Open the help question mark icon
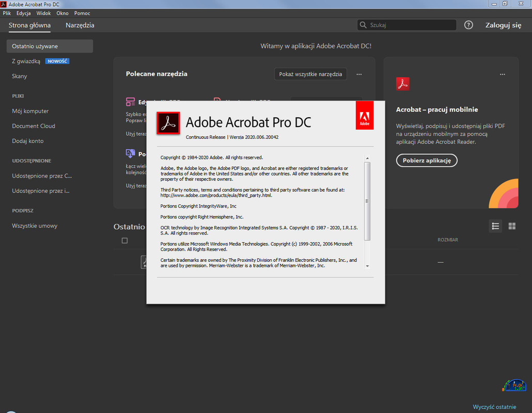The width and height of the screenshot is (532, 413). pyautogui.click(x=468, y=25)
